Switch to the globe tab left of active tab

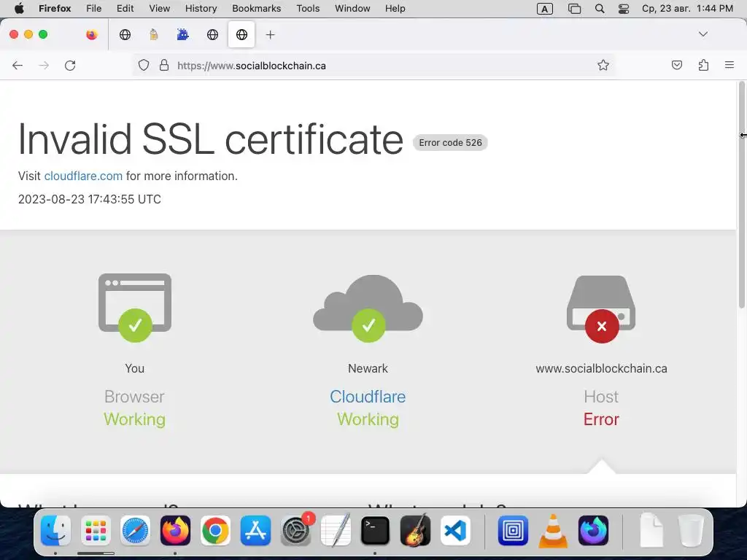tap(212, 34)
